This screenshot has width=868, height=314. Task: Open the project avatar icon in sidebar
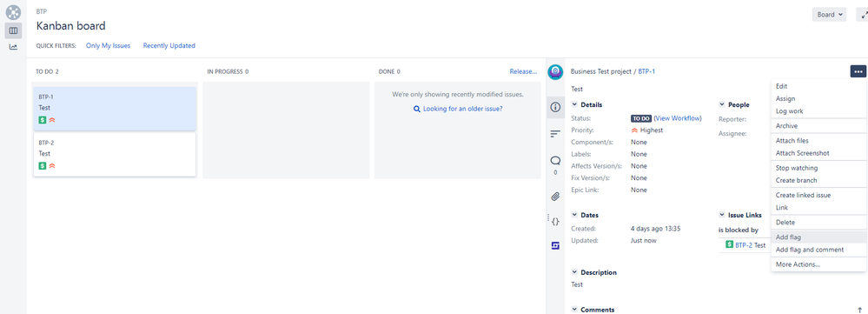pos(13,11)
